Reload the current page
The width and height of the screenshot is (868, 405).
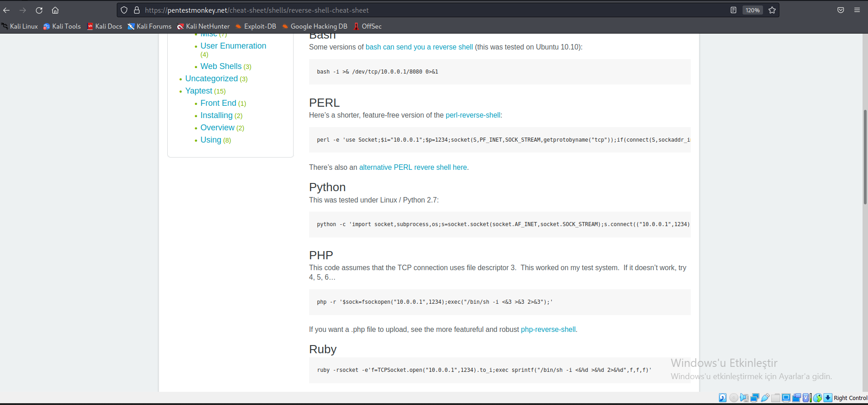click(39, 10)
